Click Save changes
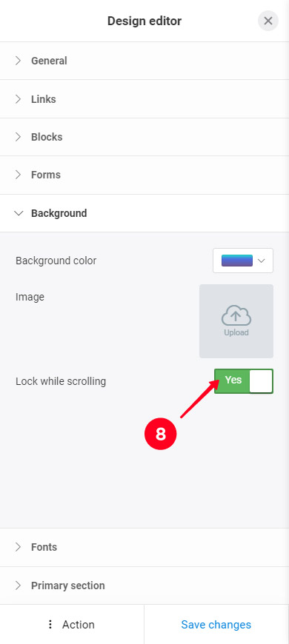The image size is (289, 644). coord(216,624)
